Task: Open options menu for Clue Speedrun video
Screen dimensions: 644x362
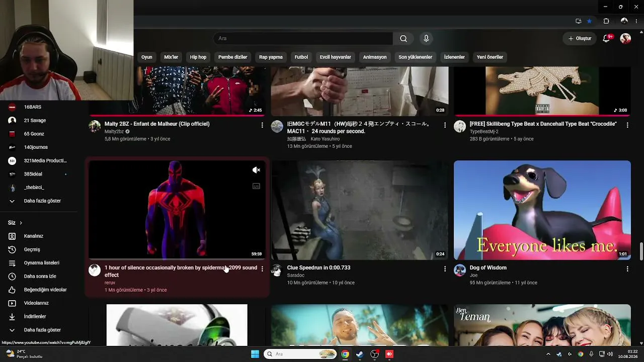Action: point(445,269)
